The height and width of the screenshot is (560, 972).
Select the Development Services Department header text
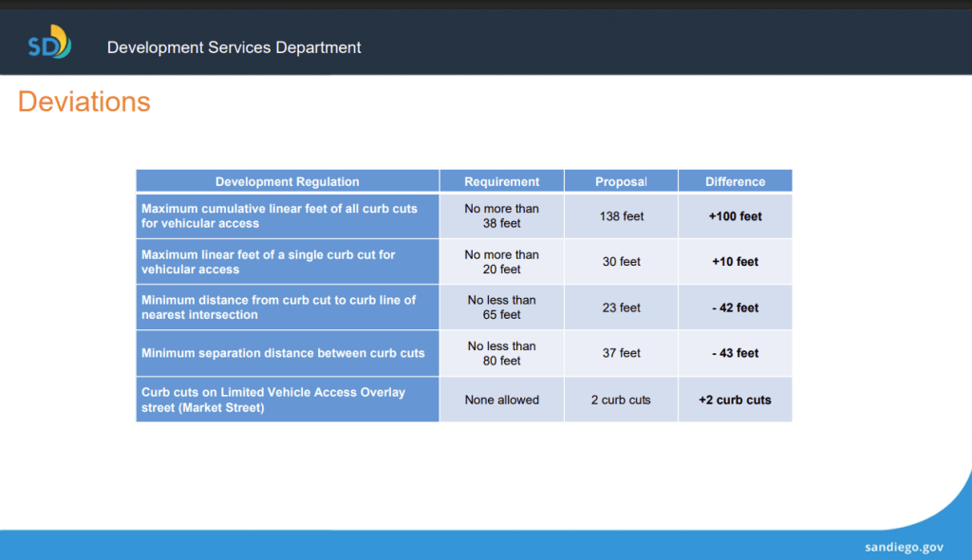point(234,47)
